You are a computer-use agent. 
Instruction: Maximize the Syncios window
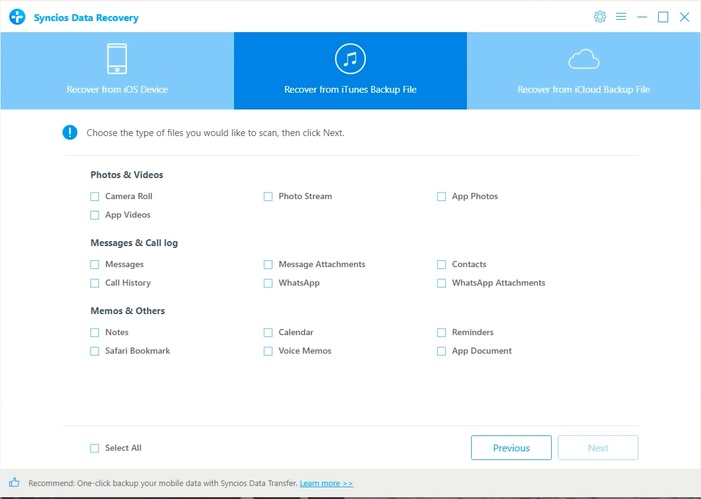click(663, 17)
